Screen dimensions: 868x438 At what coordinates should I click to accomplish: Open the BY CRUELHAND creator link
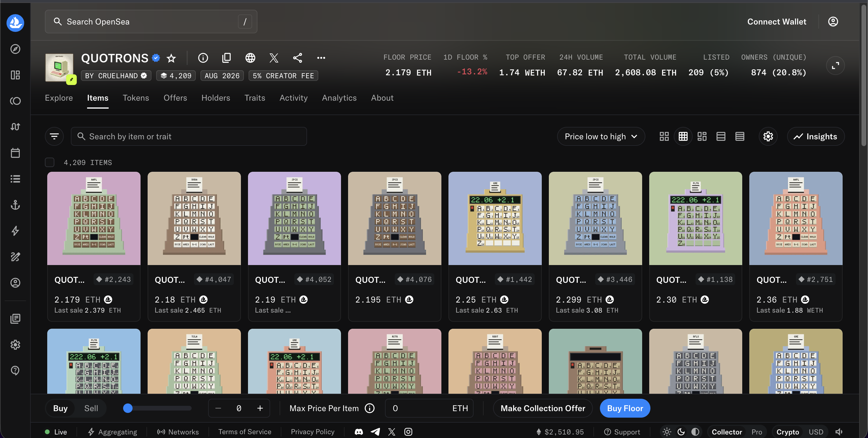tap(116, 76)
